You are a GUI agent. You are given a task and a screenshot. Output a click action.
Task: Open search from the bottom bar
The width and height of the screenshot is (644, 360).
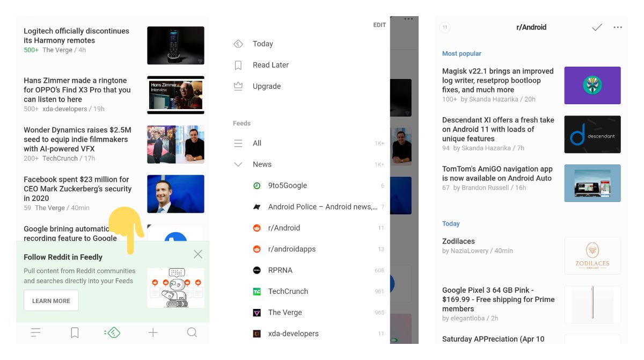point(191,332)
